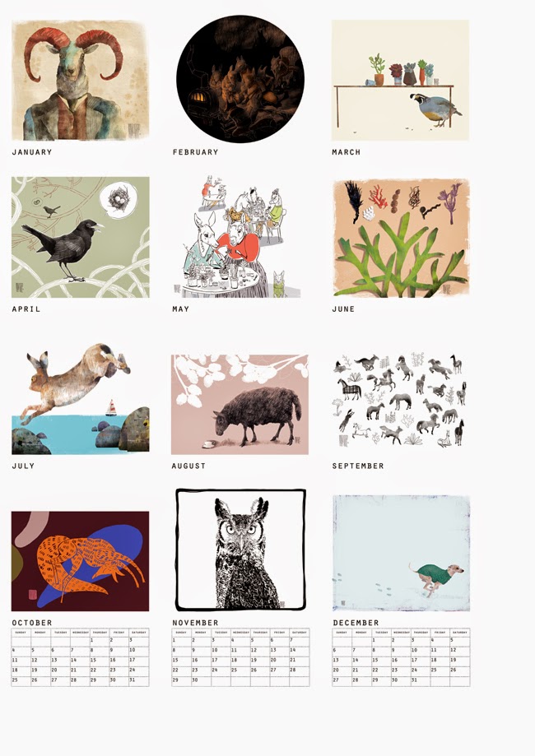Viewport: 535px width, 756px height.
Task: Open the June green seaweed illustration
Action: click(401, 237)
